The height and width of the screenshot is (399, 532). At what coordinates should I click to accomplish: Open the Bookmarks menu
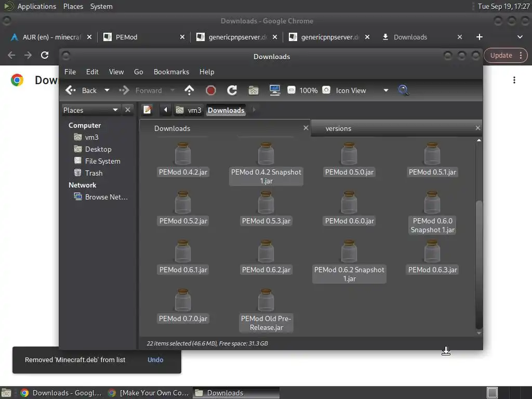point(171,72)
